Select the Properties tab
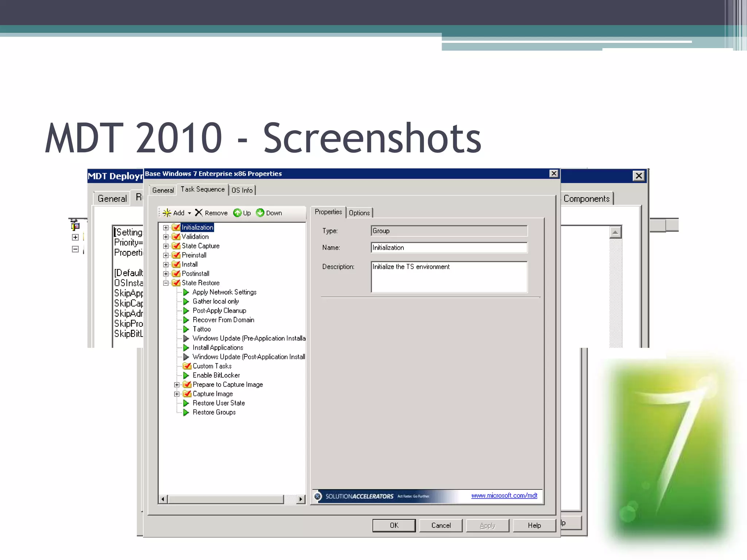This screenshot has width=747, height=560. (328, 212)
